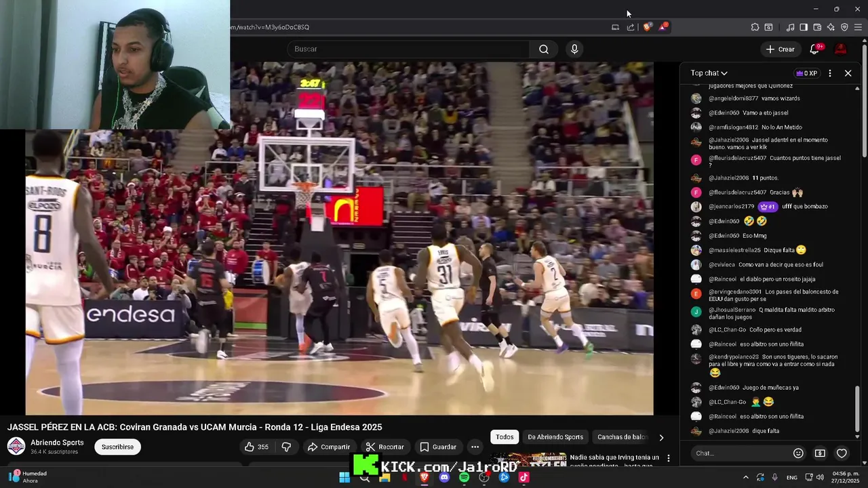Open the Discord taskbar icon

click(444, 477)
